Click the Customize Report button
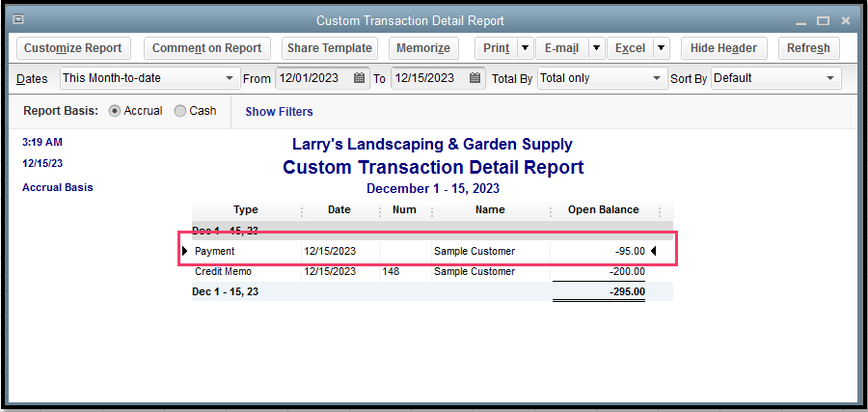 click(x=73, y=48)
